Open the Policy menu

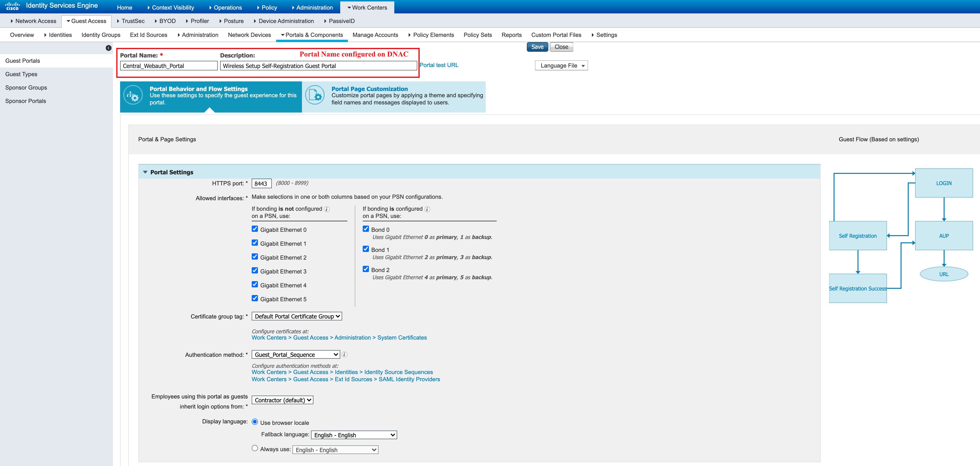click(x=267, y=8)
